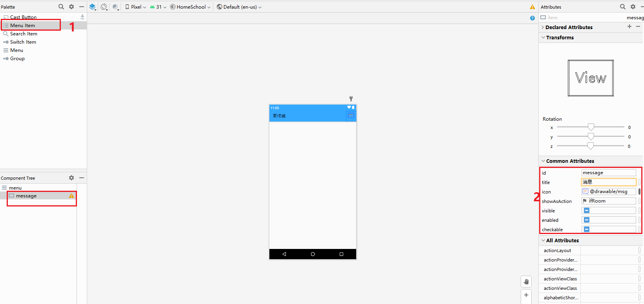Select Switch Item in the Palette
The image size is (644, 304).
pos(23,42)
